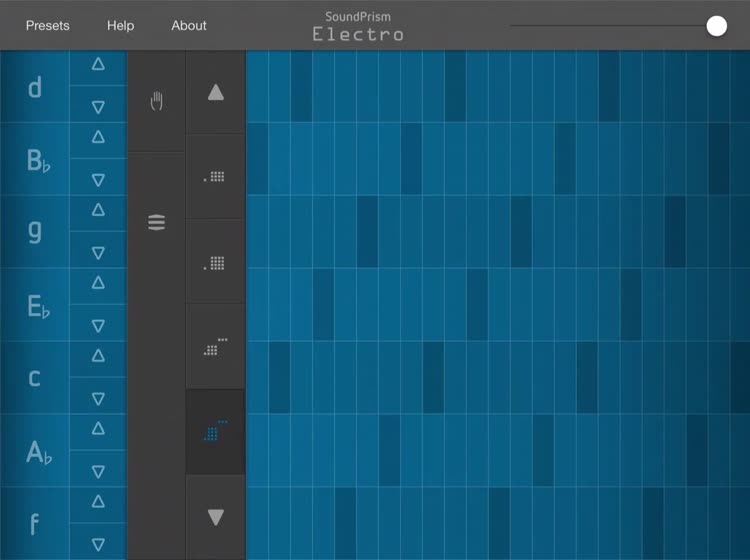Click the solid down arrow in chord column

(216, 517)
